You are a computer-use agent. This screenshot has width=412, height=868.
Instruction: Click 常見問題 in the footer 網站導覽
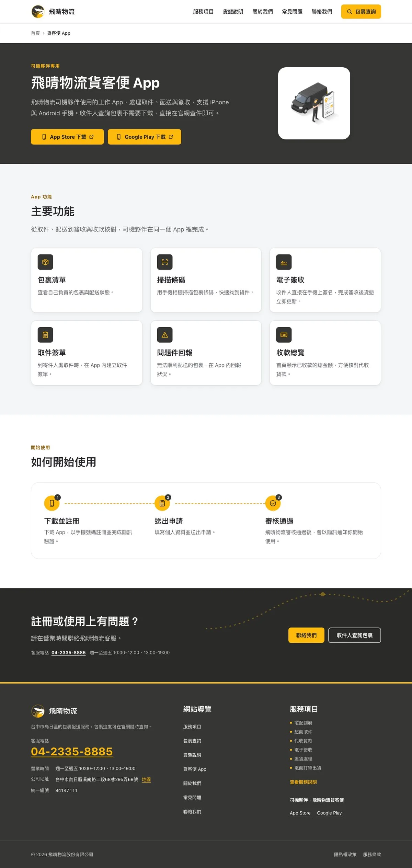click(x=192, y=798)
